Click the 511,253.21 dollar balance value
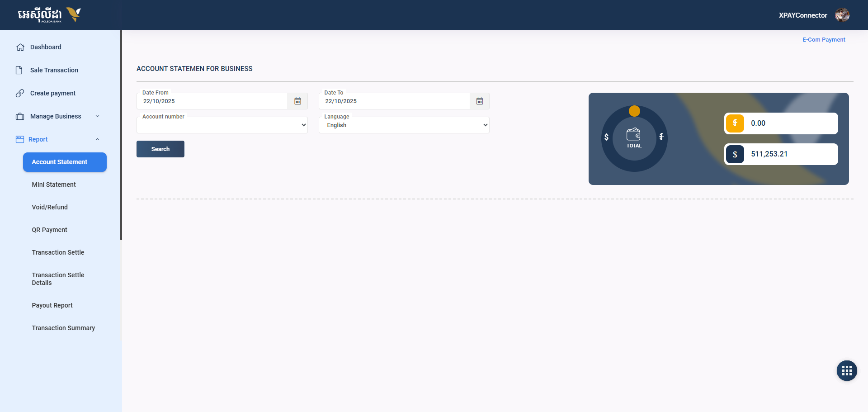 pyautogui.click(x=769, y=154)
